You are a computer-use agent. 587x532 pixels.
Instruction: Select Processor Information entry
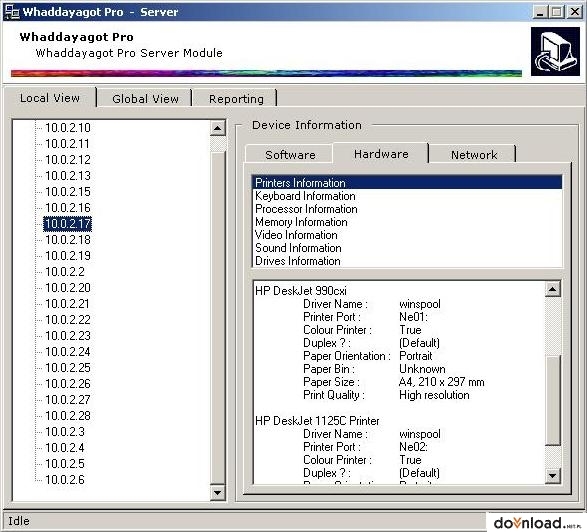pos(407,209)
